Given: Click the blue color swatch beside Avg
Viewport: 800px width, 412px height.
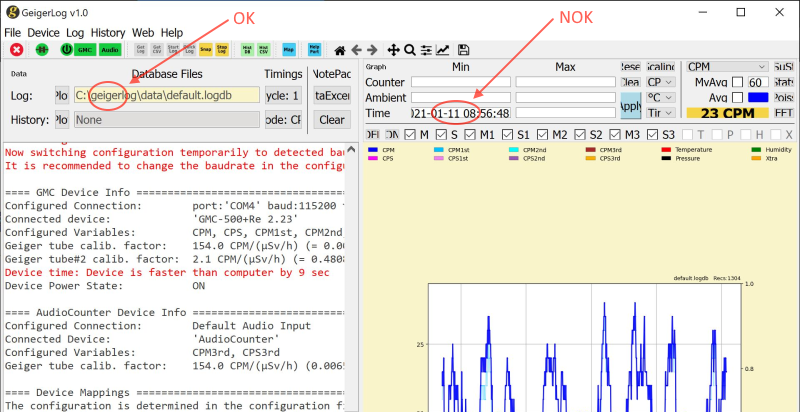Looking at the screenshot, I should (758, 97).
